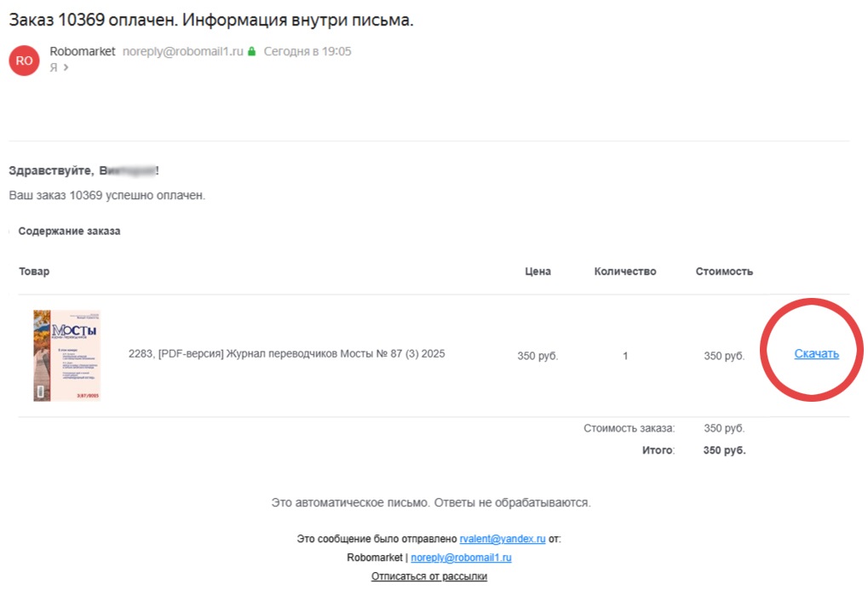Image resolution: width=868 pixels, height=595 pixels.
Task: Click the sender name Robomarket
Action: coord(83,52)
